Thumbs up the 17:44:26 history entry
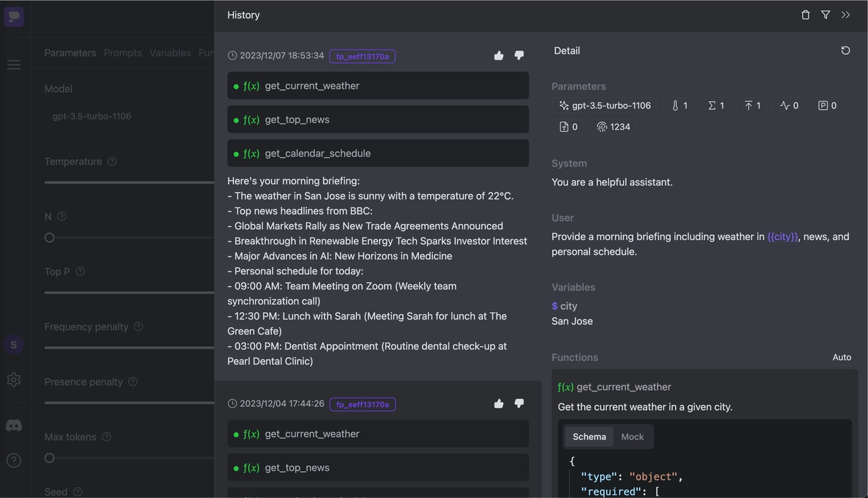 click(x=499, y=404)
